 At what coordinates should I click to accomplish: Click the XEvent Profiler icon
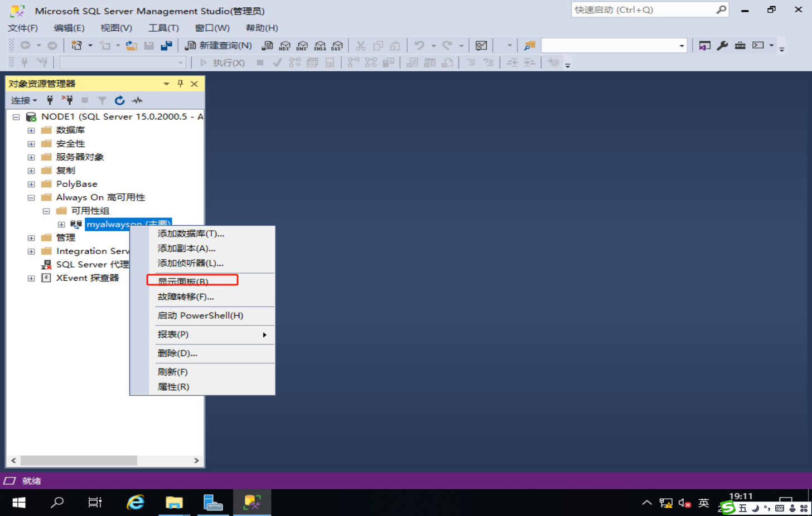point(47,278)
